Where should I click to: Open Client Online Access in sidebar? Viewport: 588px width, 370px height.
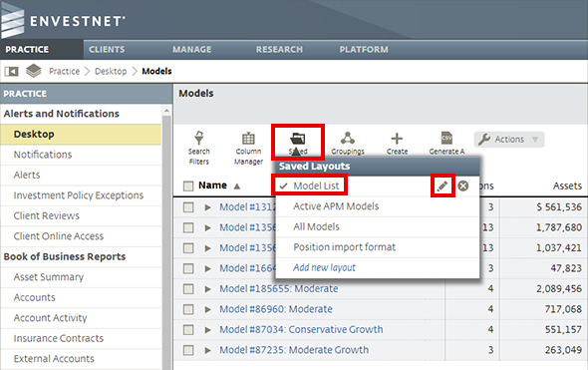[x=59, y=236]
